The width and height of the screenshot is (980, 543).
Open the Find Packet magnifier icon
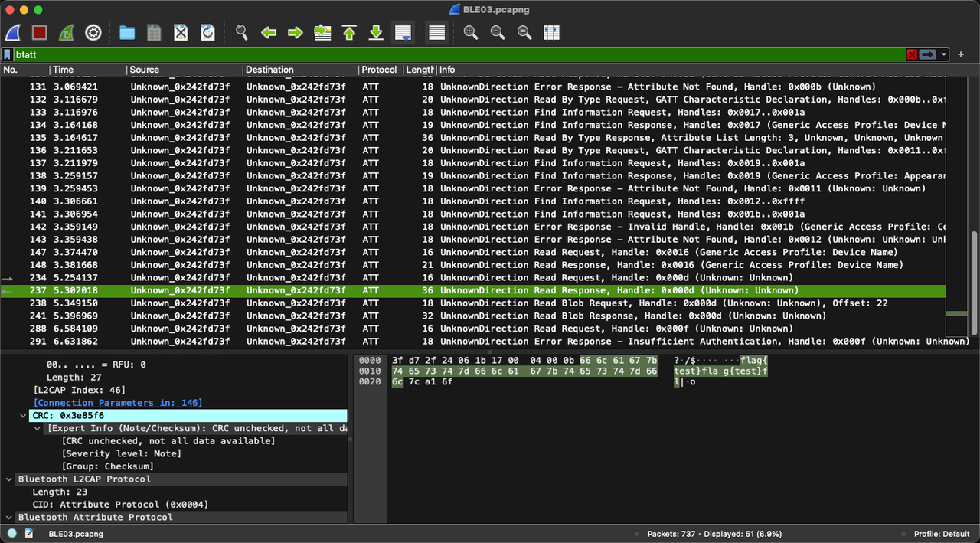coord(241,32)
